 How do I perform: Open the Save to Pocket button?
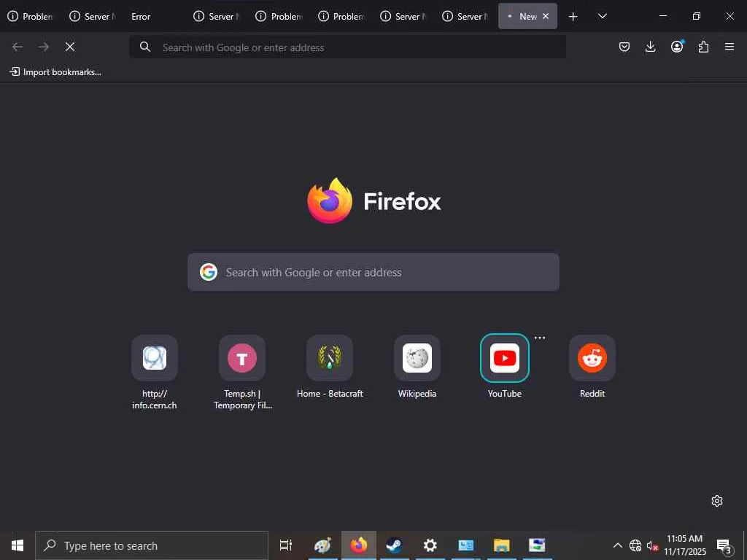(x=624, y=47)
